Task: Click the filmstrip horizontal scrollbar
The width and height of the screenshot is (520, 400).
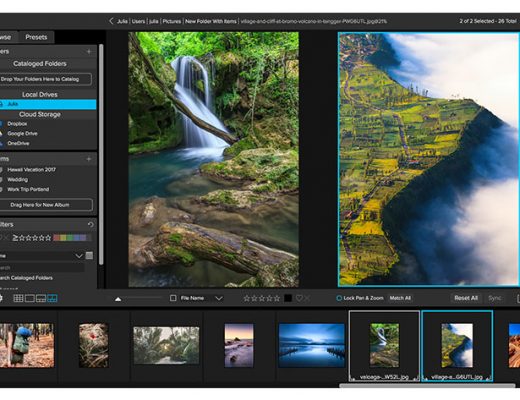Action: coord(428,386)
